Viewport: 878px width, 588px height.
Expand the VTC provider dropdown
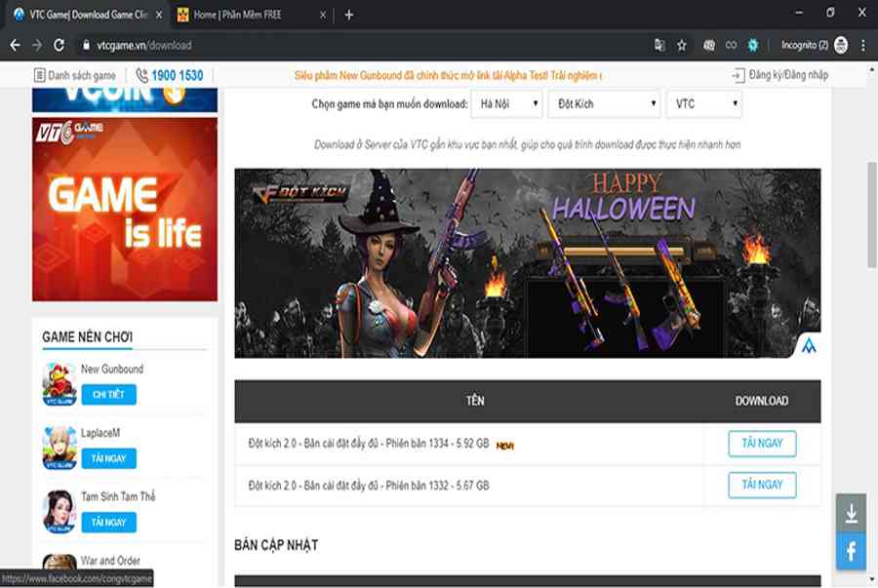[704, 104]
